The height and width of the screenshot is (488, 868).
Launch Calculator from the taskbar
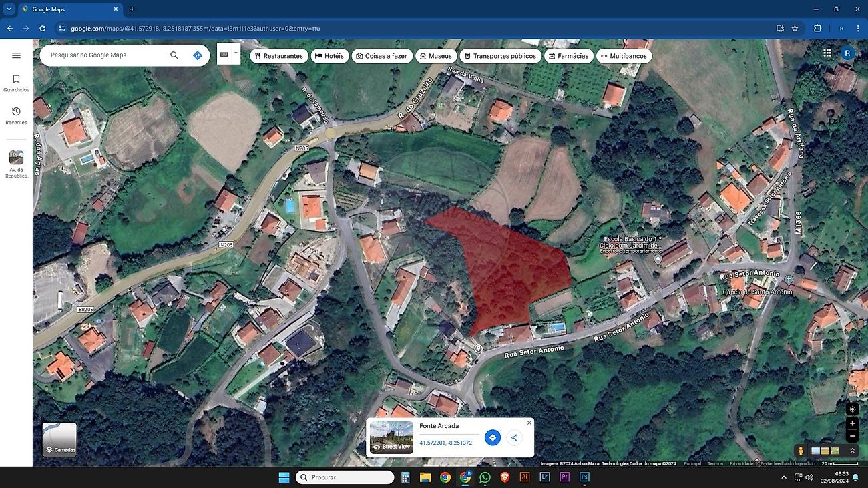tap(405, 477)
